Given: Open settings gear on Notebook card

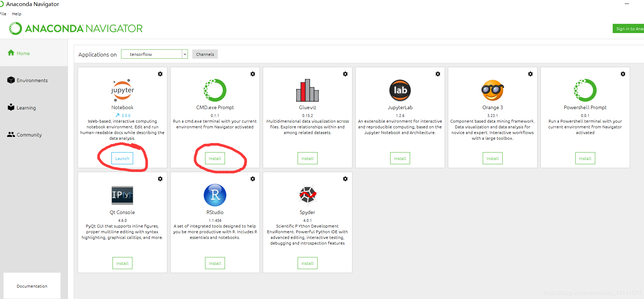Looking at the screenshot, I should point(160,74).
